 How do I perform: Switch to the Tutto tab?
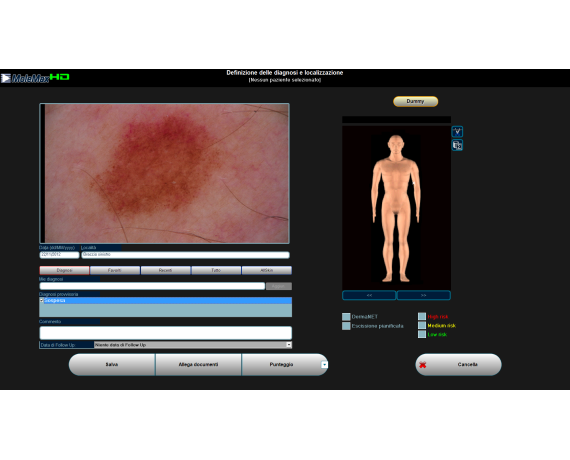[216, 270]
